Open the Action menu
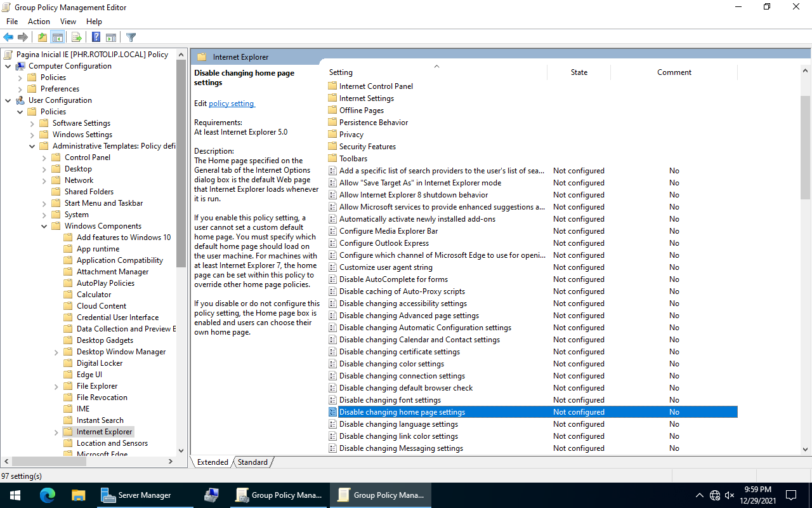Image resolution: width=812 pixels, height=508 pixels. [x=39, y=22]
